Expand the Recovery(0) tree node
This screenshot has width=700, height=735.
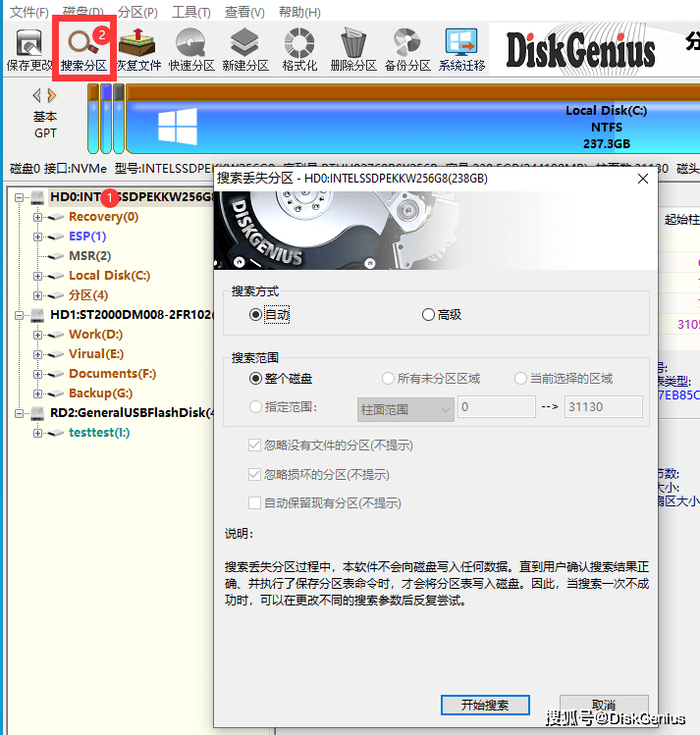(x=37, y=217)
